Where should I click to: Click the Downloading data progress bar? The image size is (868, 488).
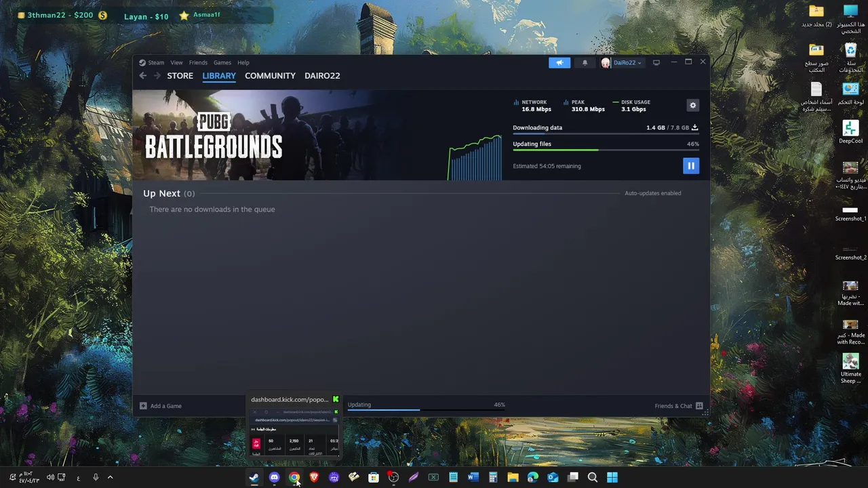pyautogui.click(x=606, y=134)
